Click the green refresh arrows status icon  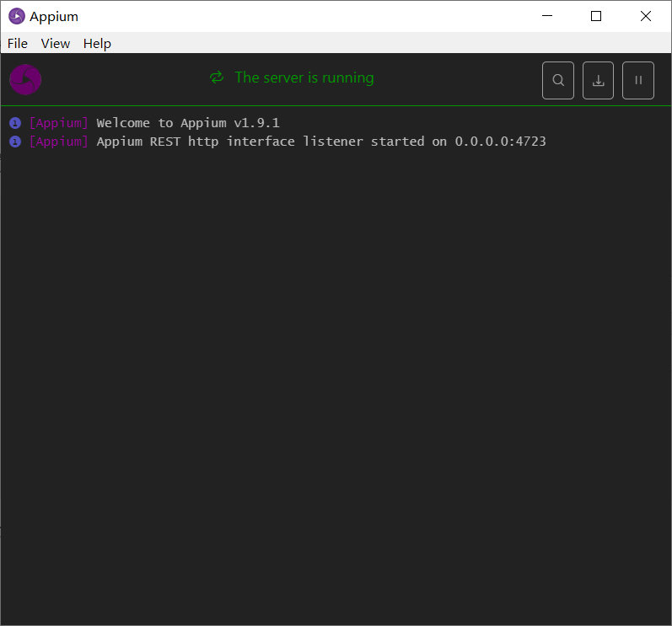click(217, 78)
